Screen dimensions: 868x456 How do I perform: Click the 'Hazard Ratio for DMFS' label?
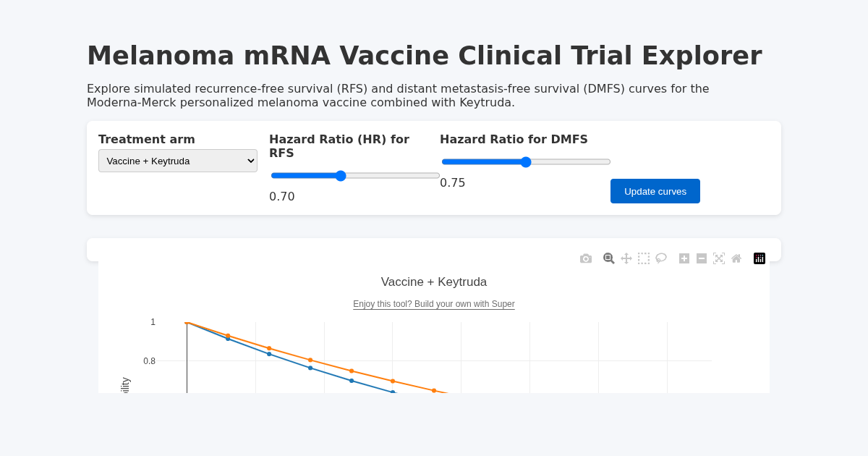tap(514, 139)
